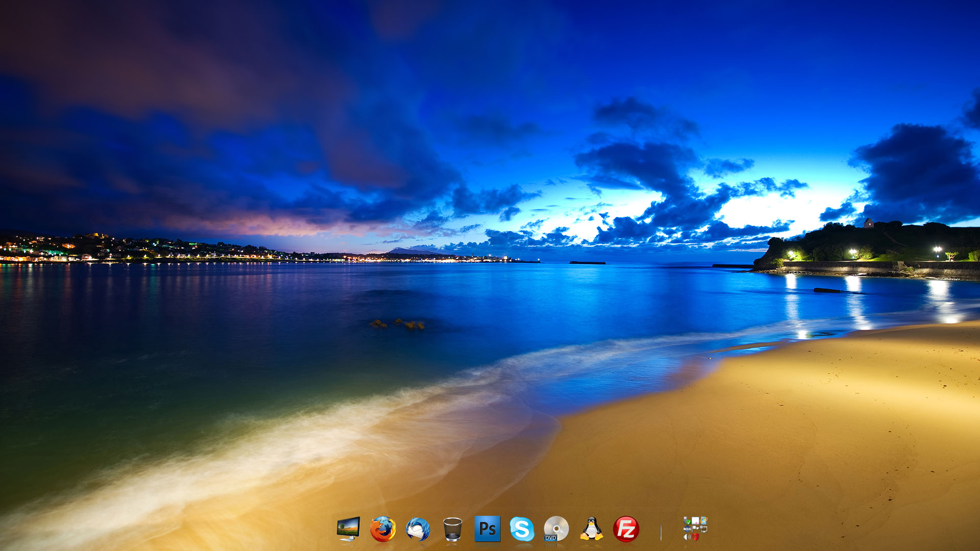Click the Safely Remove Hardware USB icon
Screen dimensions: 980x551
687,521
